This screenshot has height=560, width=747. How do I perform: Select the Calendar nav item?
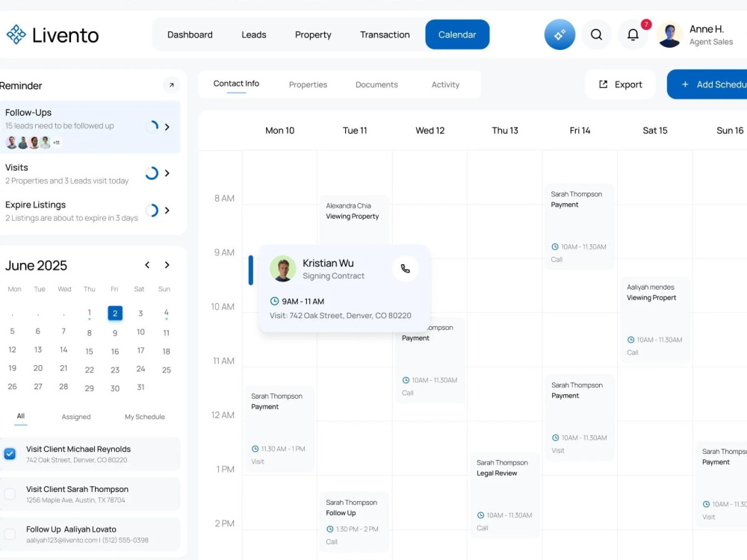click(x=457, y=34)
